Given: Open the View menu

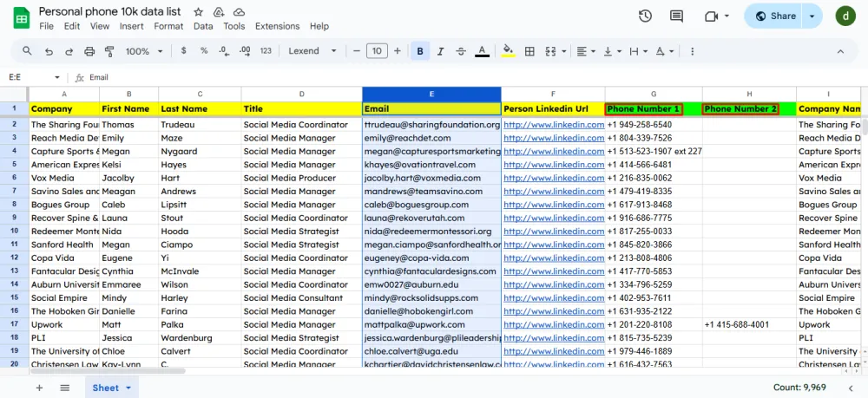Looking at the screenshot, I should (100, 26).
